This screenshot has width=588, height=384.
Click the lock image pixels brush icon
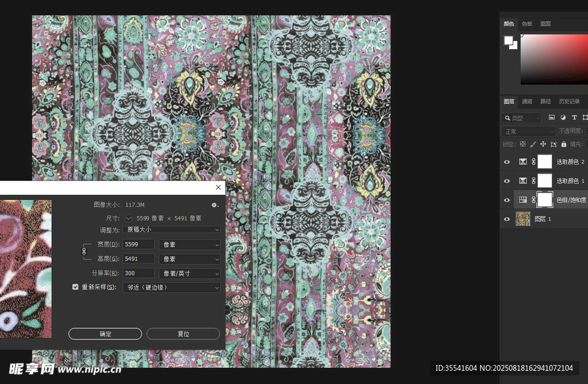tap(533, 144)
